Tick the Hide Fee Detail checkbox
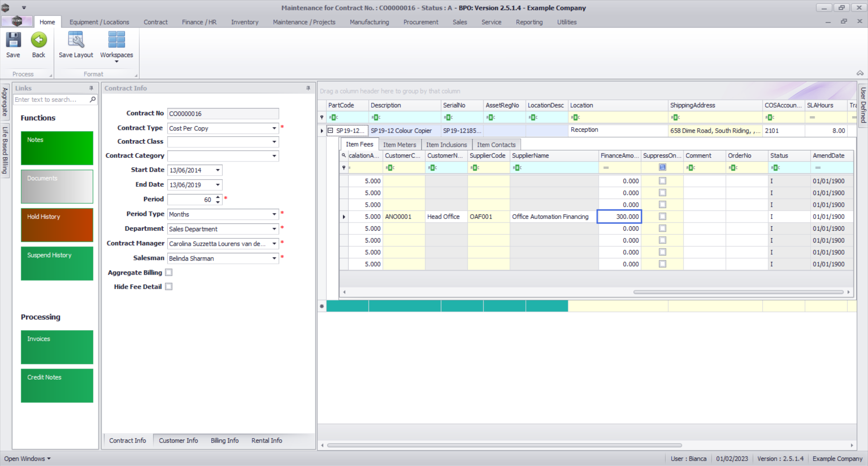Screen dimensions: 868x466 [169, 286]
